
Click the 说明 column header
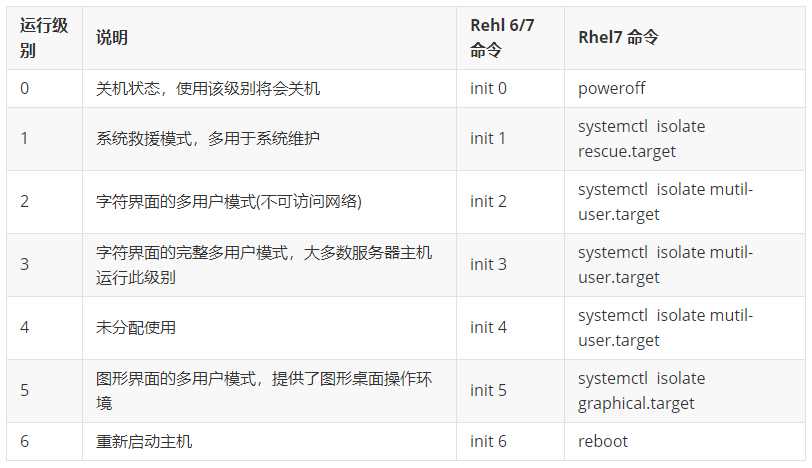[x=269, y=38]
